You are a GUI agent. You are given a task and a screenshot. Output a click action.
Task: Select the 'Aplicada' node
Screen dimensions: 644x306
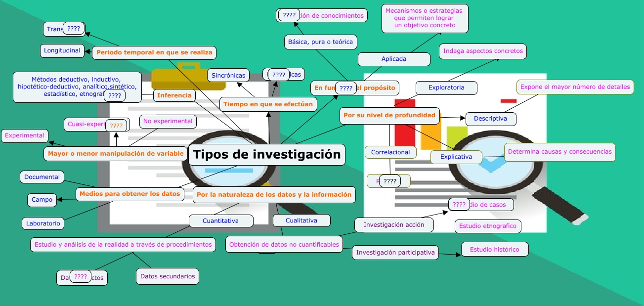point(393,59)
